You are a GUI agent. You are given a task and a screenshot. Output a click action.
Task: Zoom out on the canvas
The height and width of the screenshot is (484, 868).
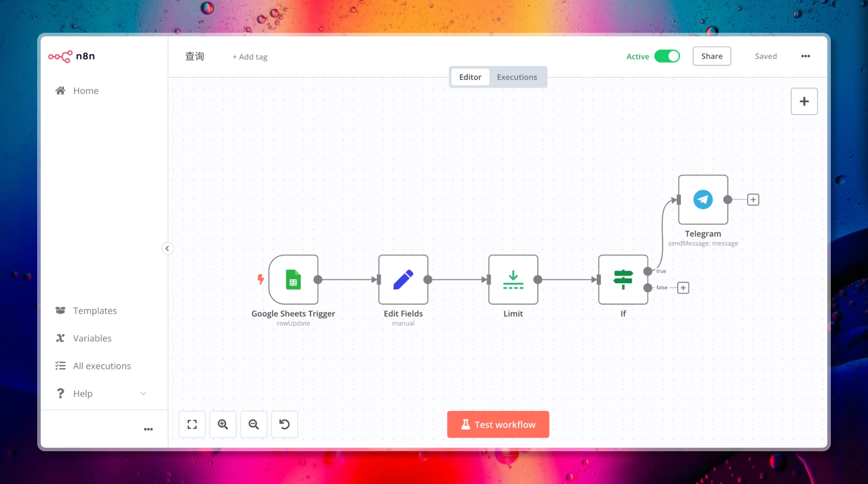(x=254, y=424)
